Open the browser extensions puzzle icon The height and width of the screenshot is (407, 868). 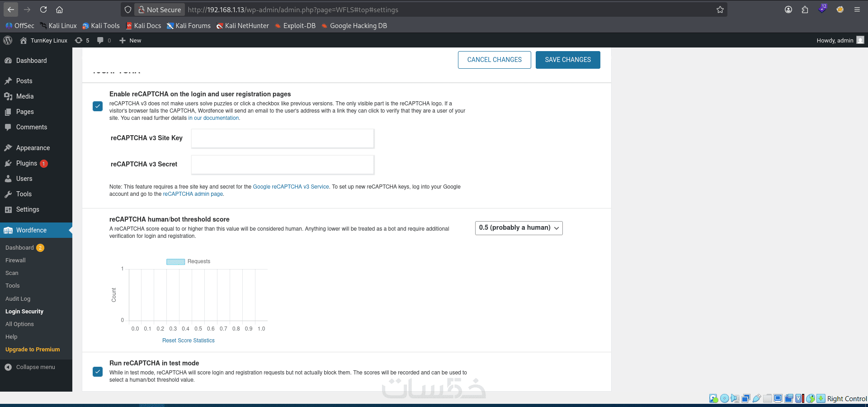click(x=805, y=9)
